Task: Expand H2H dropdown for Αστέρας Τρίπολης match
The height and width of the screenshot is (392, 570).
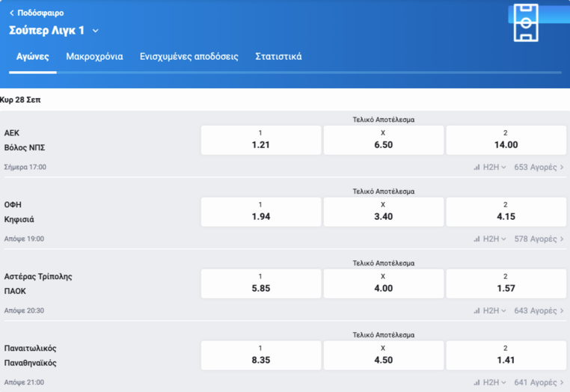Action: (494, 310)
